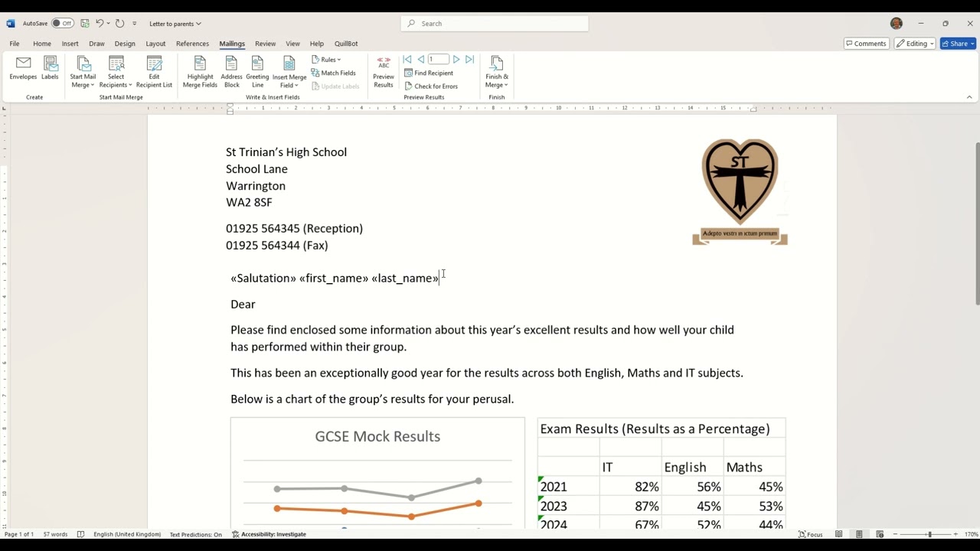The height and width of the screenshot is (551, 980).
Task: Switch to the Insert tab
Action: coord(70,44)
